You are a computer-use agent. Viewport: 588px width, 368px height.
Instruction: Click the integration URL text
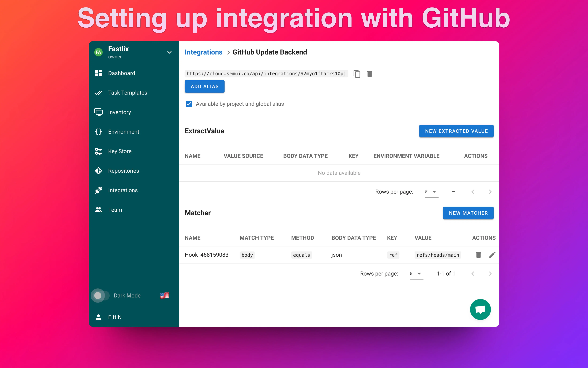coord(266,74)
